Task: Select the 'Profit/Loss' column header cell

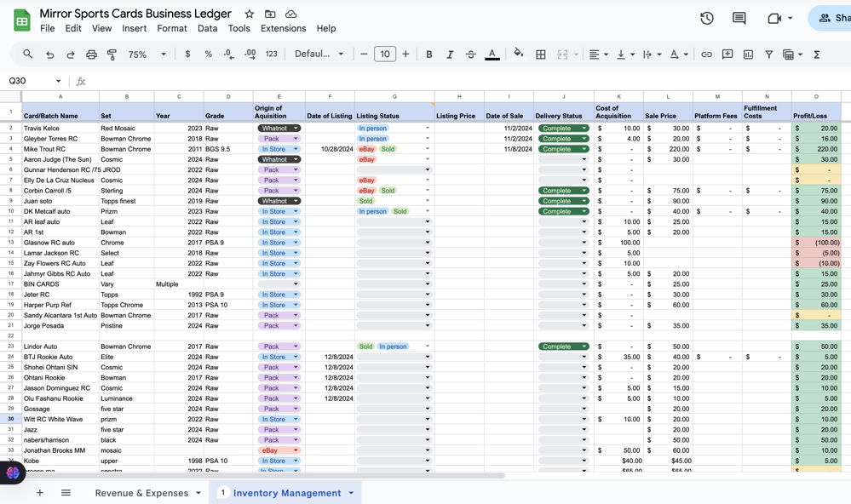Action: tap(816, 112)
